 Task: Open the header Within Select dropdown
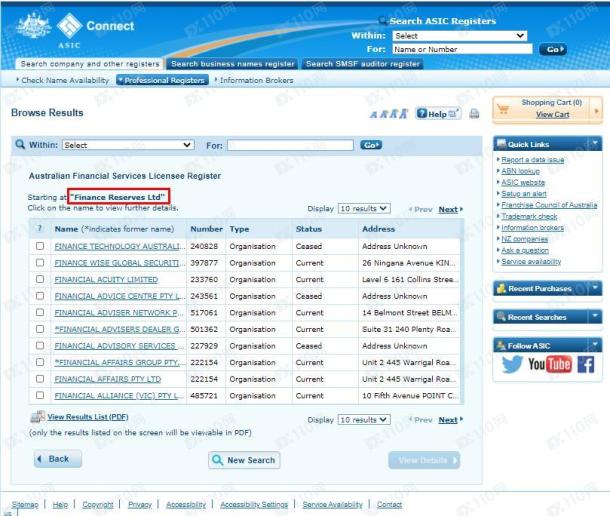460,36
